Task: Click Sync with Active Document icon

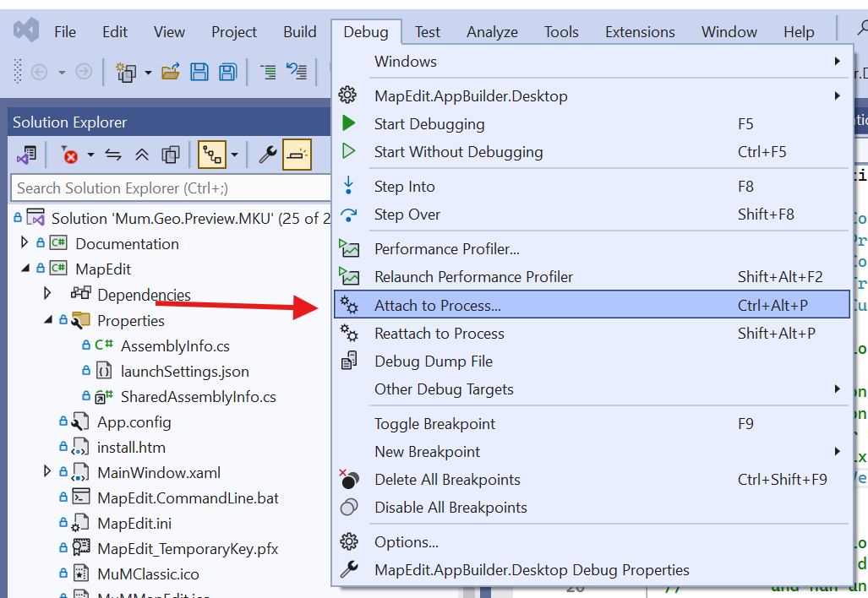Action: click(113, 155)
